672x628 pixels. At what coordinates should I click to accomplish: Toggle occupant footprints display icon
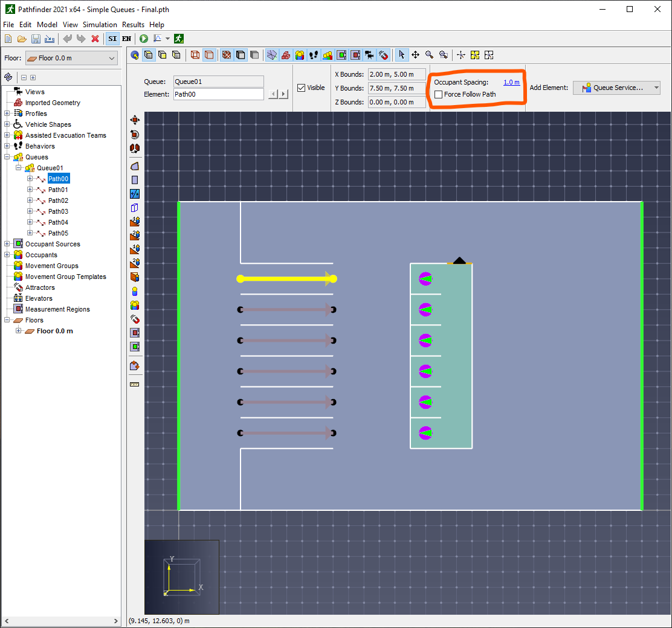coord(314,55)
